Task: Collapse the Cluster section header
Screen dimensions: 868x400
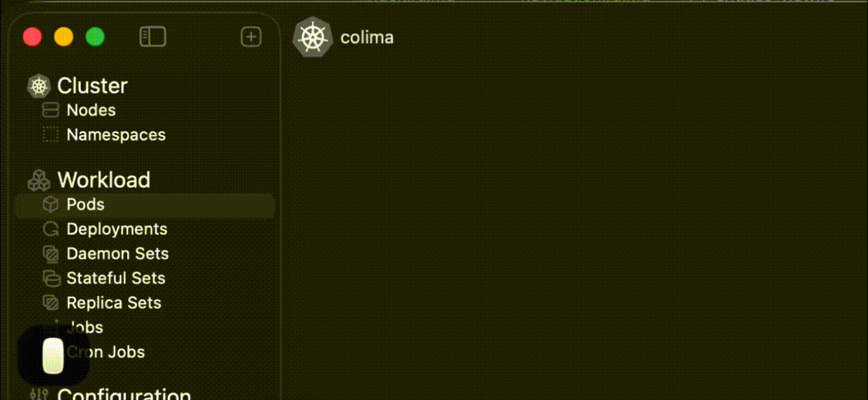Action: click(x=93, y=86)
